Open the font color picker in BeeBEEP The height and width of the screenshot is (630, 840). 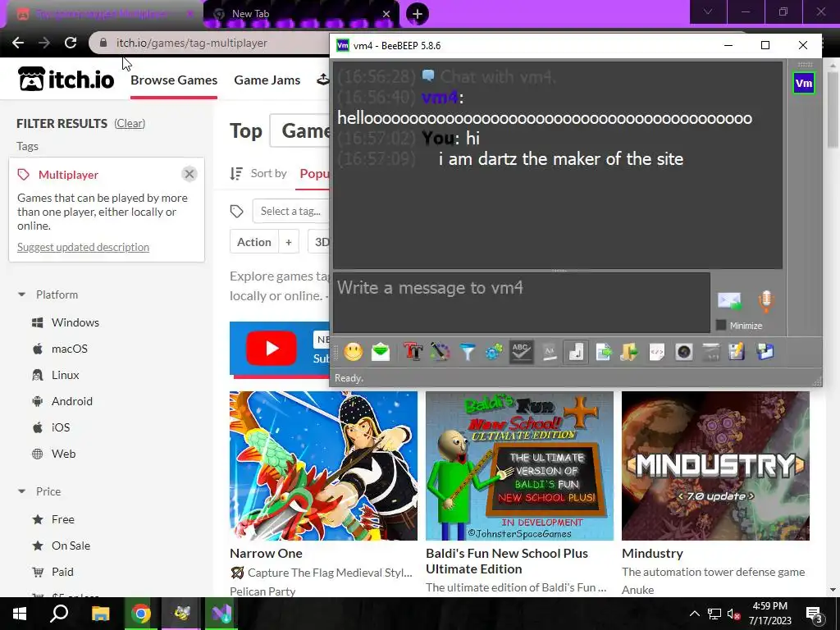440,352
